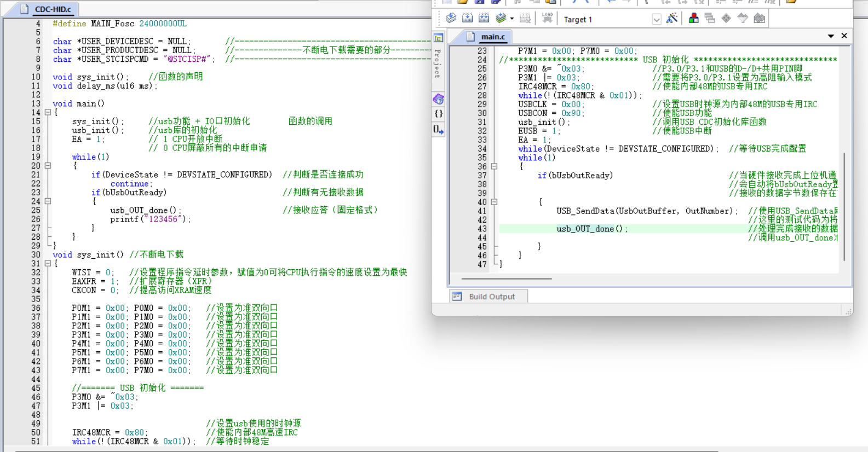
Task: Open the Books panel sidebar icon
Action: (x=438, y=99)
